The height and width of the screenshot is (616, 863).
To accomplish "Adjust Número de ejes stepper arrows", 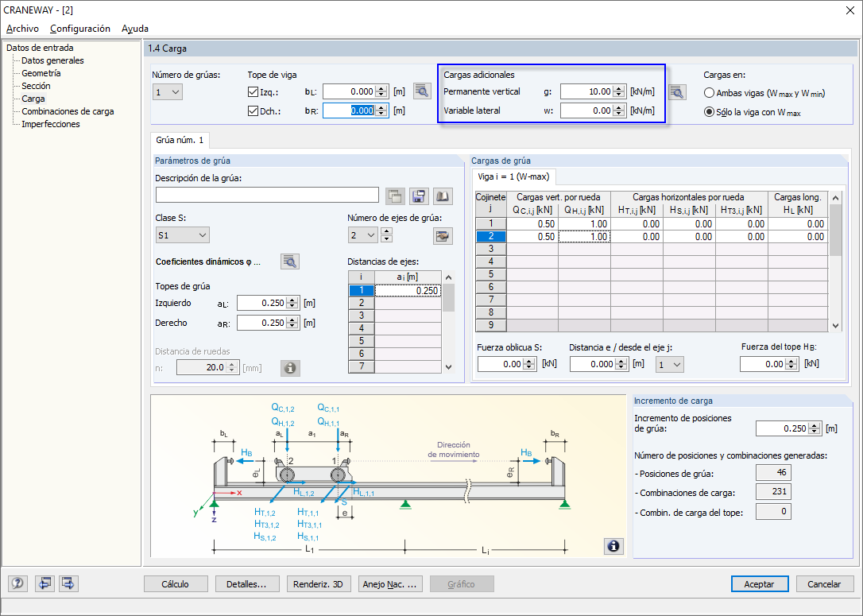I will [x=387, y=235].
